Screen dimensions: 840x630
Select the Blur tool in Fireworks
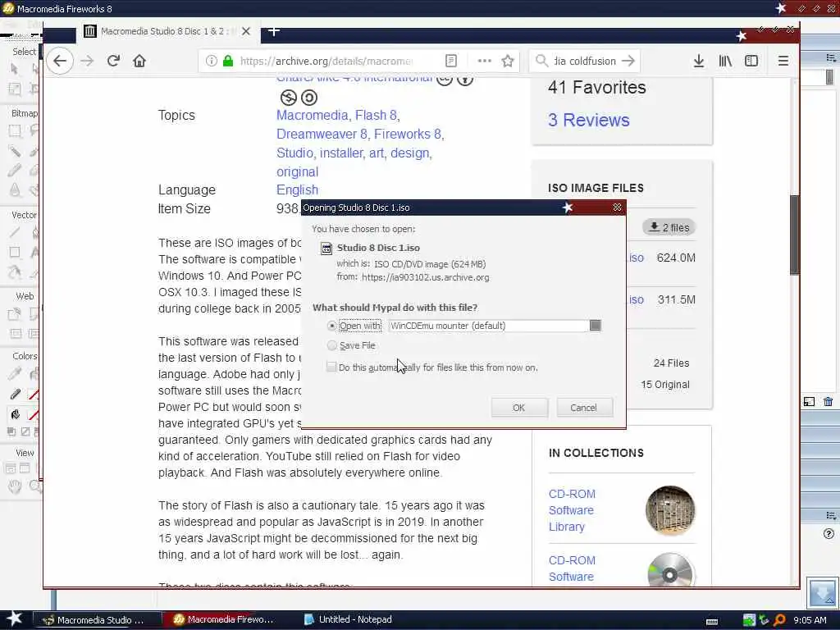pyautogui.click(x=15, y=189)
